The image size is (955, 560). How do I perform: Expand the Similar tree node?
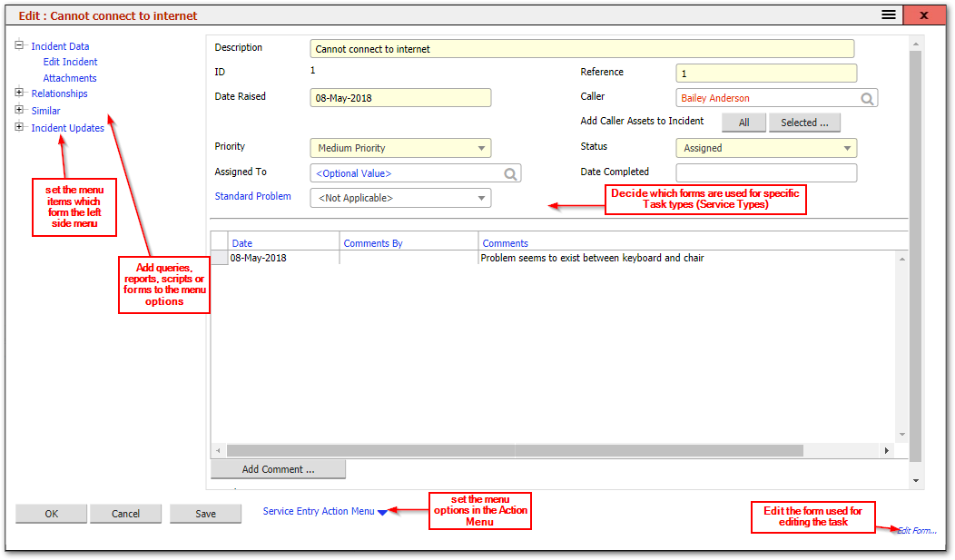click(x=19, y=111)
